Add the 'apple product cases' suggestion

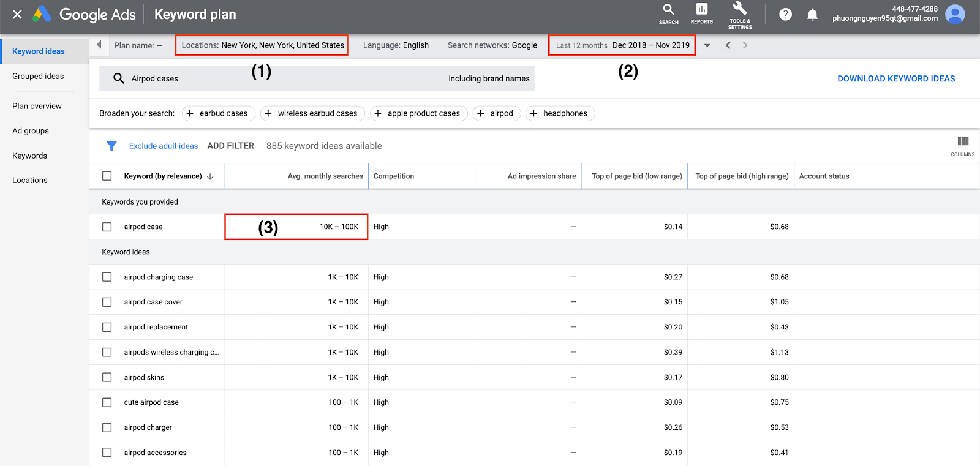(419, 113)
